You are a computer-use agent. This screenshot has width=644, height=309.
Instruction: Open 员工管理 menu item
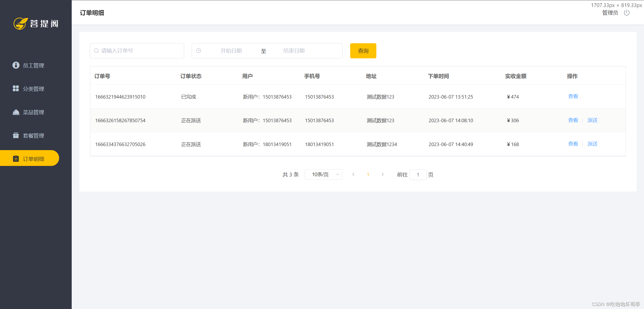coord(33,65)
